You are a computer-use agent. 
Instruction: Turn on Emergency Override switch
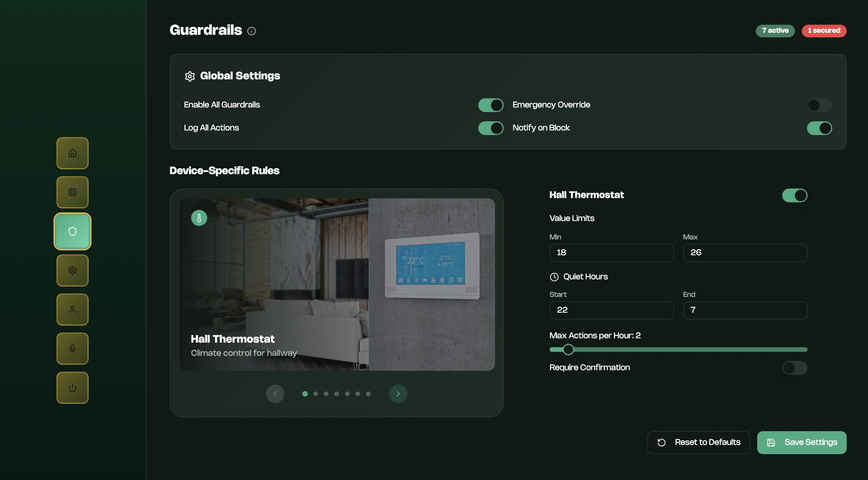click(x=819, y=105)
